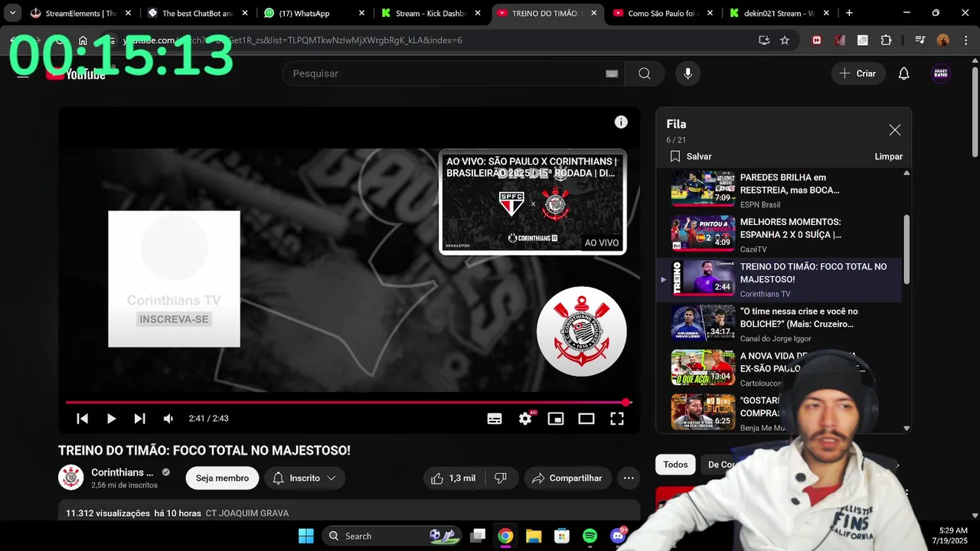
Task: Click the taskbar Search box
Action: pos(394,536)
